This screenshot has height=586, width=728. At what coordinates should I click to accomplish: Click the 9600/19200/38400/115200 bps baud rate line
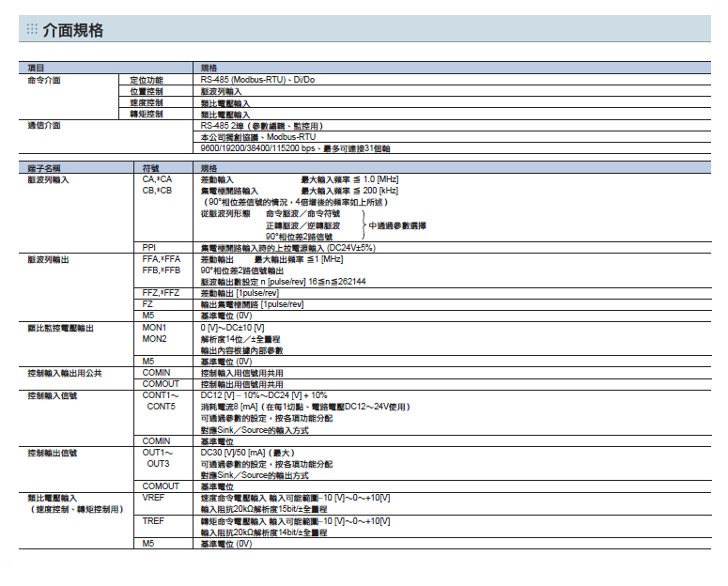coord(295,148)
